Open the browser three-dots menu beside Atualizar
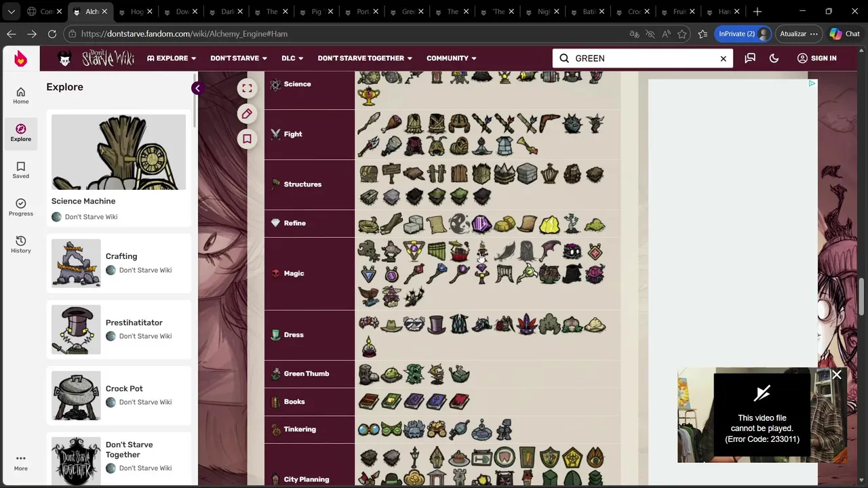 pyautogui.click(x=814, y=34)
